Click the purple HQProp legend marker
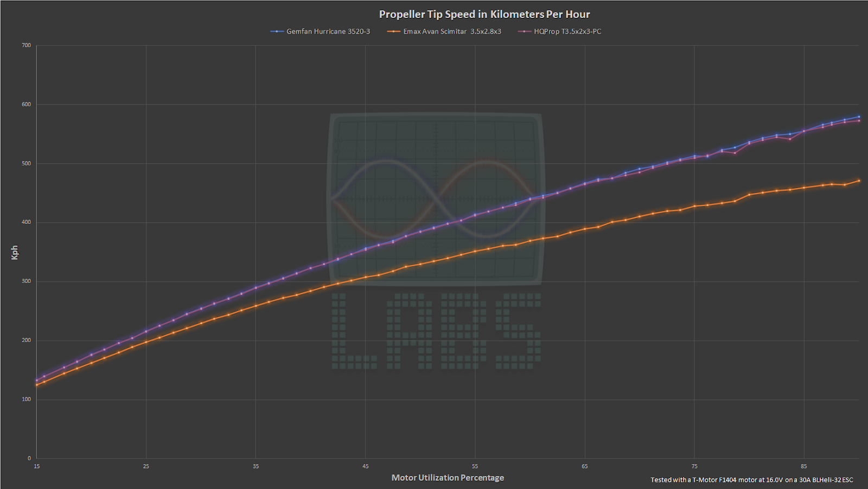This screenshot has height=489, width=868. pyautogui.click(x=525, y=31)
